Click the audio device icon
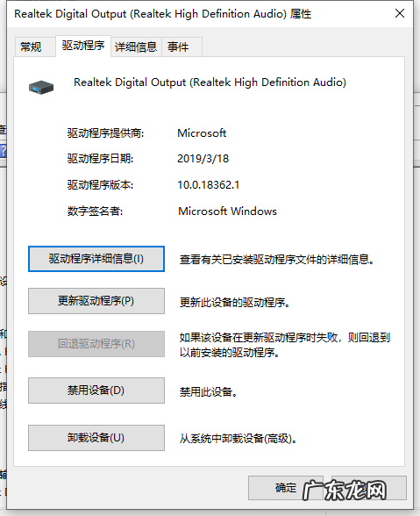The width and height of the screenshot is (420, 516). 41,87
